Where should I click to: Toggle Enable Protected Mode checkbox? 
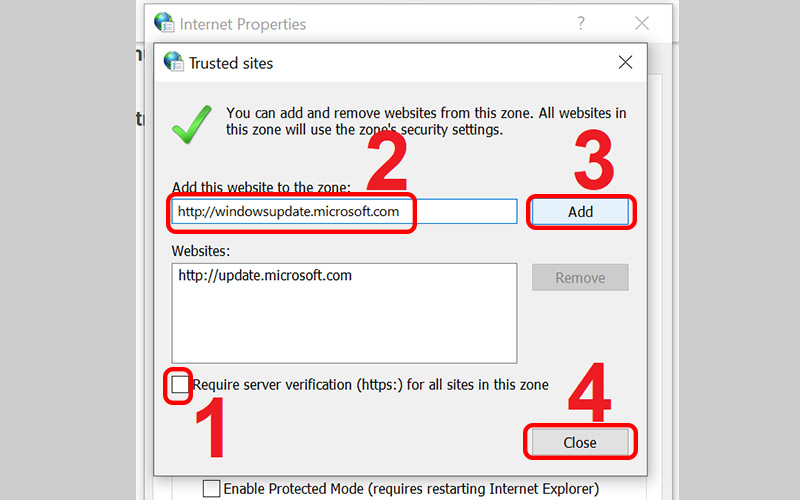tap(211, 489)
